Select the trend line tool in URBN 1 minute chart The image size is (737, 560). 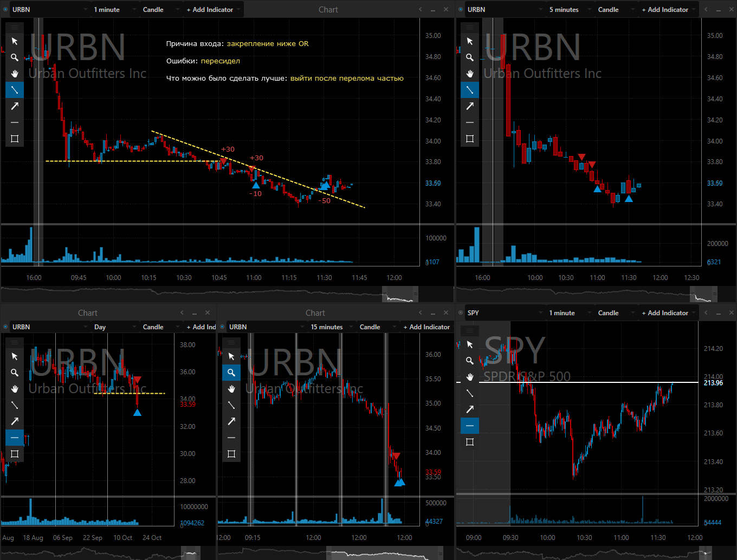[x=15, y=90]
